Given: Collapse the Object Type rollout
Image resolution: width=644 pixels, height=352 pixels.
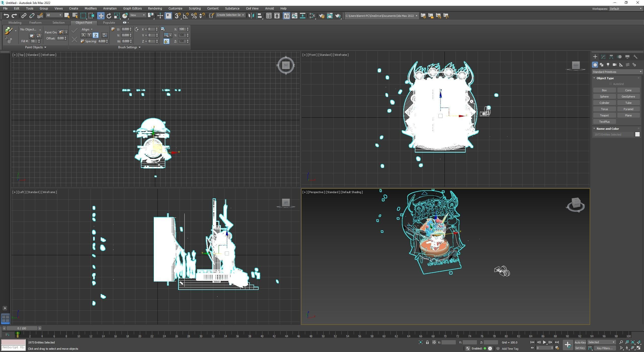Looking at the screenshot, I should pyautogui.click(x=605, y=78).
